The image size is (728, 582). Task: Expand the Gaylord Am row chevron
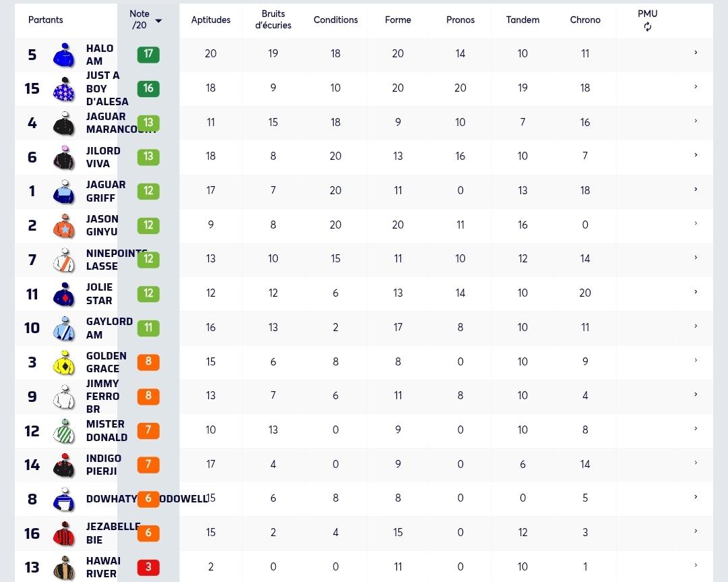pos(696,326)
